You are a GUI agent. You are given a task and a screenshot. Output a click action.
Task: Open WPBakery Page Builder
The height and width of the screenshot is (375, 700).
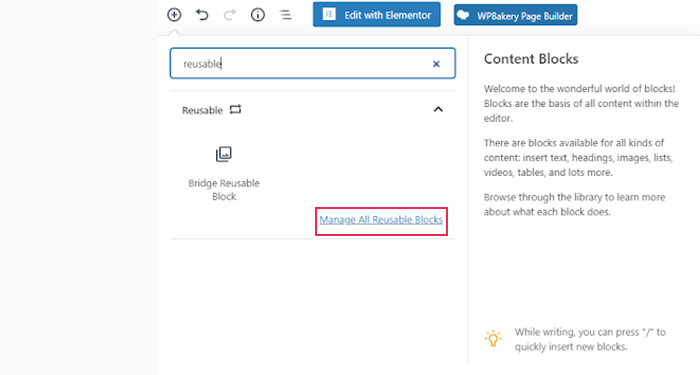pos(515,15)
